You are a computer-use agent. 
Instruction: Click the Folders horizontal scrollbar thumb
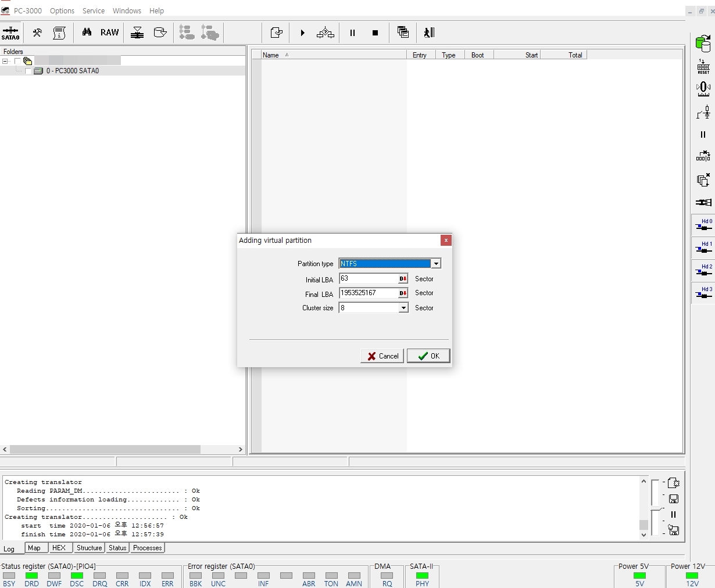[x=105, y=450]
